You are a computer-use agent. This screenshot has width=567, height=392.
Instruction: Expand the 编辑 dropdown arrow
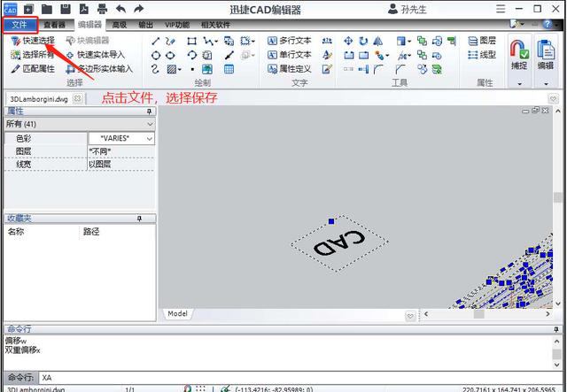(x=546, y=83)
